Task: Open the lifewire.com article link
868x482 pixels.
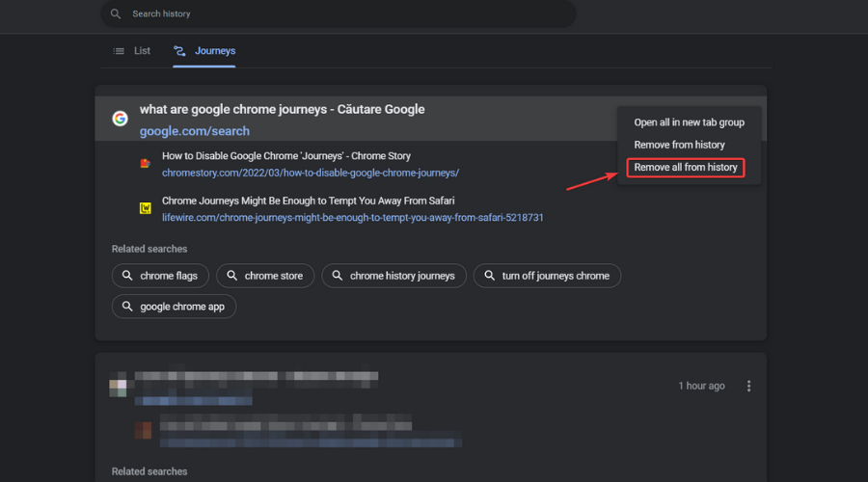Action: coord(353,218)
